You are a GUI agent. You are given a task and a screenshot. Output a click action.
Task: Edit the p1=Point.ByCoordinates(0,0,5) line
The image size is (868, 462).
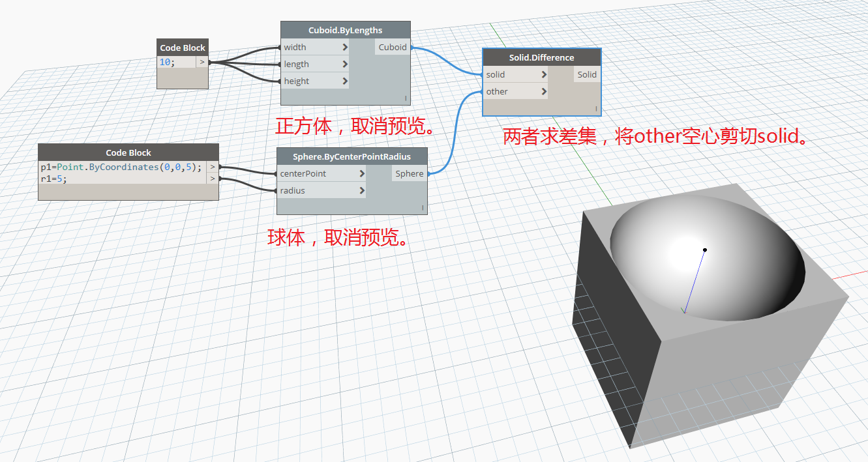pos(121,167)
